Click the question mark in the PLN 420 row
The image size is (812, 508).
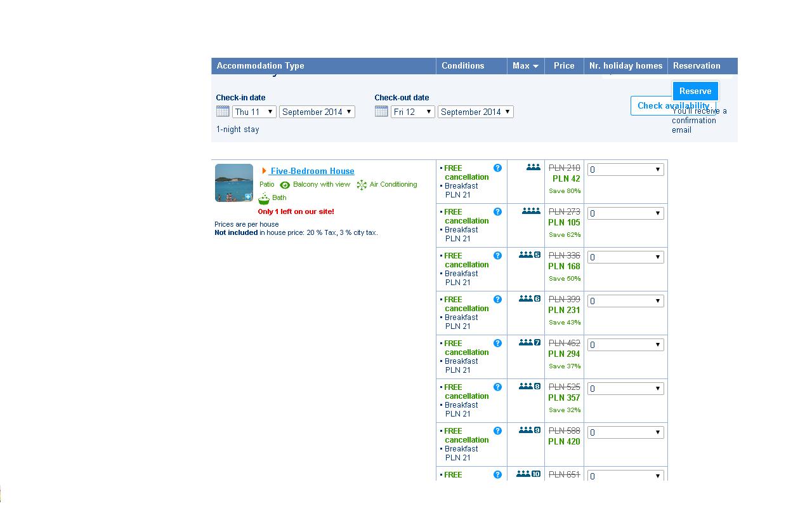[497, 431]
